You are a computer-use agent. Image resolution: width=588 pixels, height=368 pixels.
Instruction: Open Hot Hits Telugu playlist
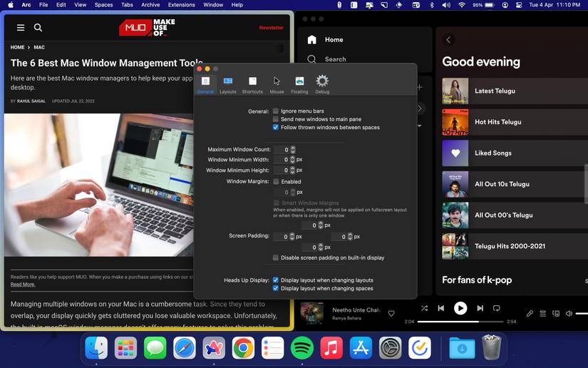pyautogui.click(x=515, y=122)
